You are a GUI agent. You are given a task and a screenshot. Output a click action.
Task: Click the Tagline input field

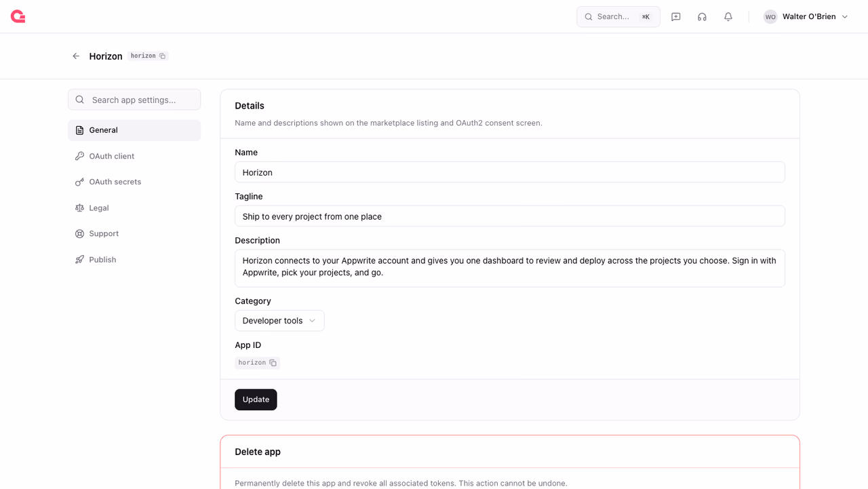510,216
